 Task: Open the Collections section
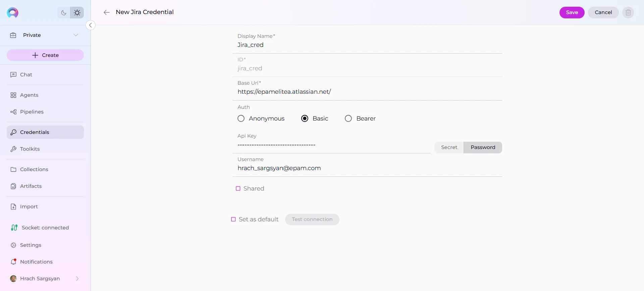[x=45, y=169]
